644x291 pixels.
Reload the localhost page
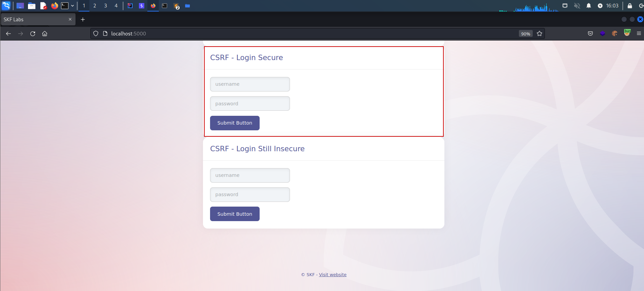coord(33,33)
